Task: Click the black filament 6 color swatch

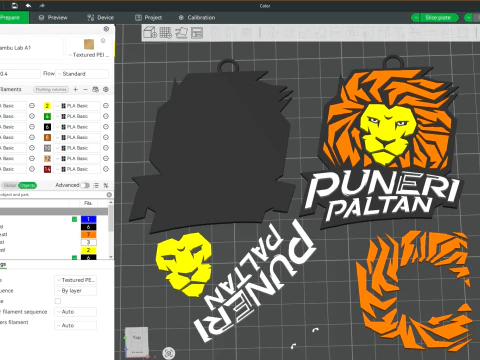Action: pos(47,127)
